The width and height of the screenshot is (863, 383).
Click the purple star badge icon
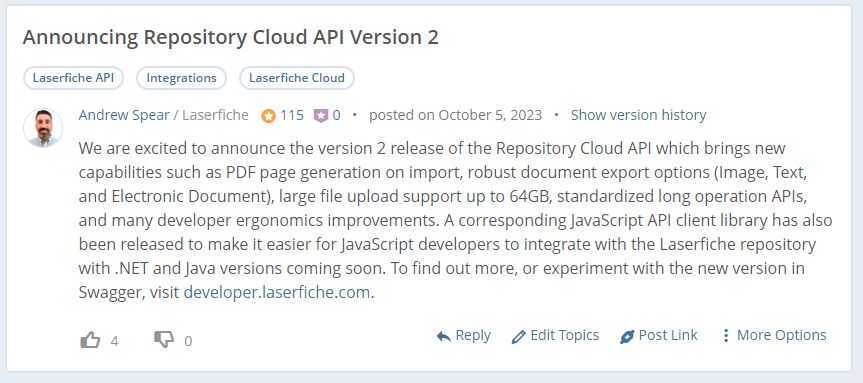pos(321,116)
